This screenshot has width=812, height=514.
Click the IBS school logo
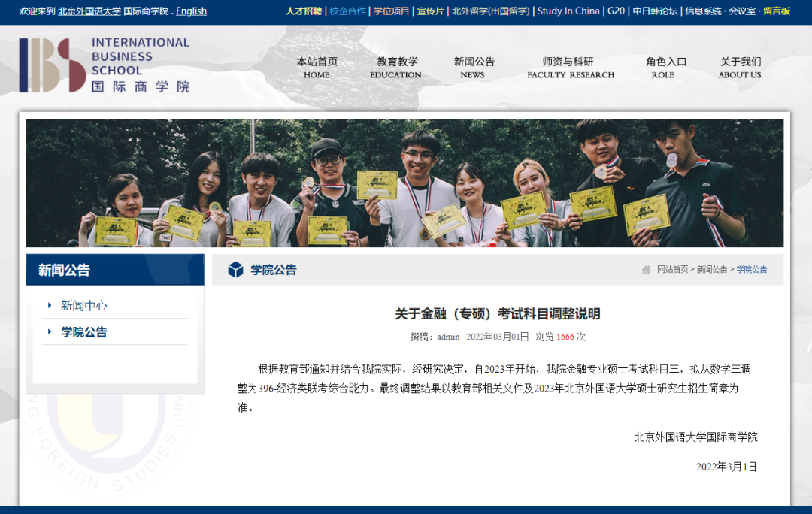click(x=105, y=65)
